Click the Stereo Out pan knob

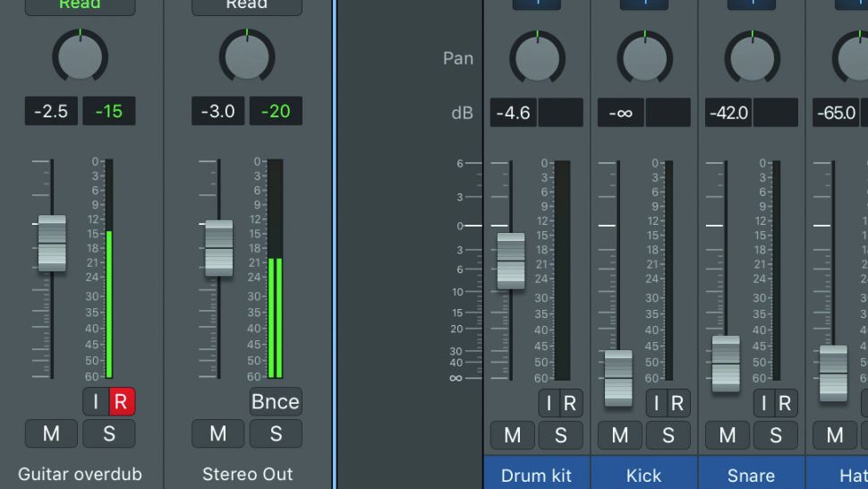click(247, 56)
